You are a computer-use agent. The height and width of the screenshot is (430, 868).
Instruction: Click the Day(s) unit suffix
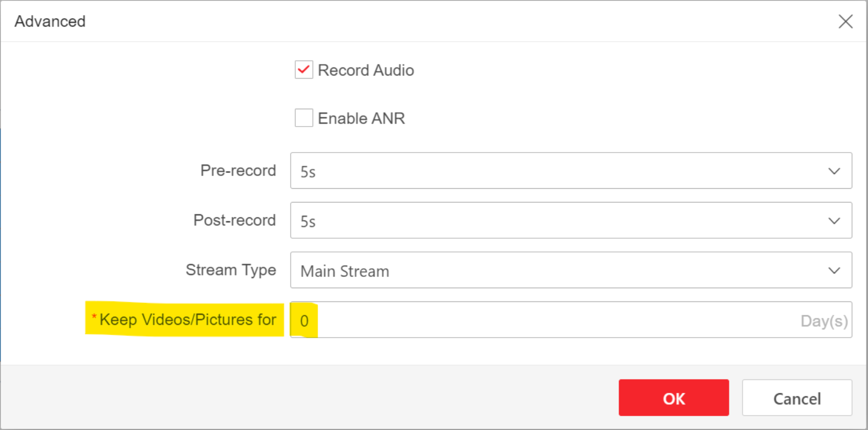824,321
